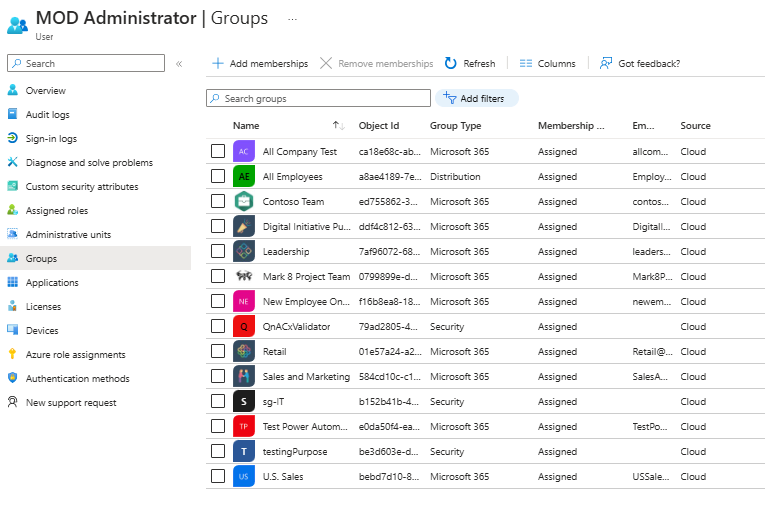Click the Sales and Marketing group avatar
The image size is (765, 523).
244,376
